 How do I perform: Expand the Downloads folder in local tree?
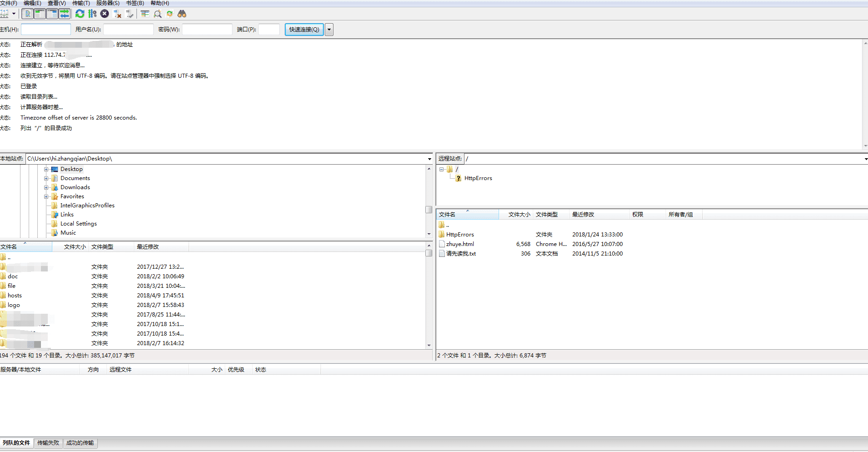(x=46, y=187)
